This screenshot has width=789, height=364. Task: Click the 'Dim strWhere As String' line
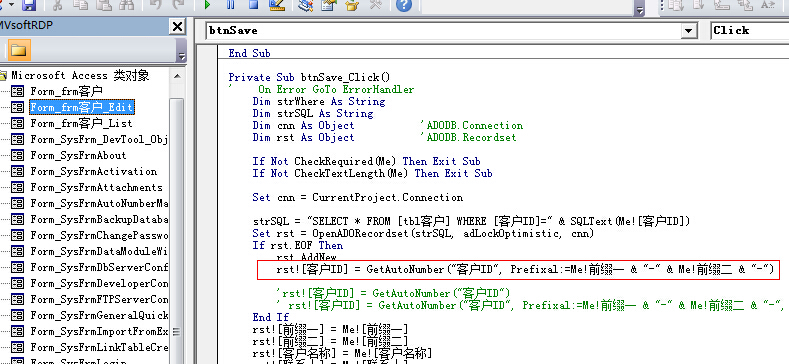click(319, 102)
